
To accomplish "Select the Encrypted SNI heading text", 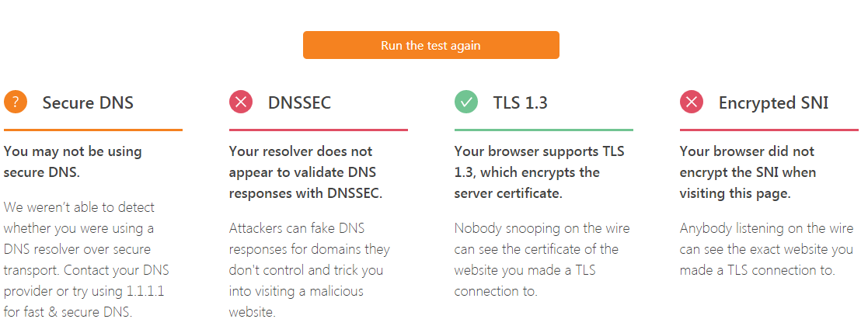I will click(773, 102).
